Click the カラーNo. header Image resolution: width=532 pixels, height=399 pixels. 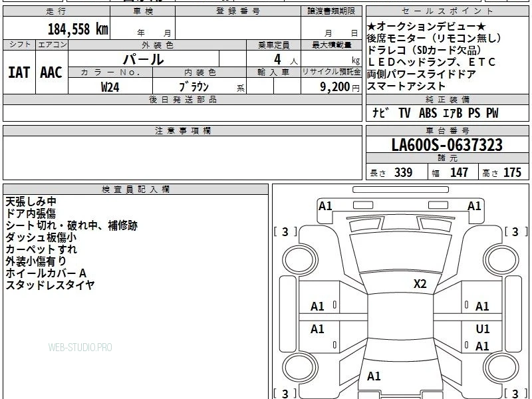tap(110, 72)
